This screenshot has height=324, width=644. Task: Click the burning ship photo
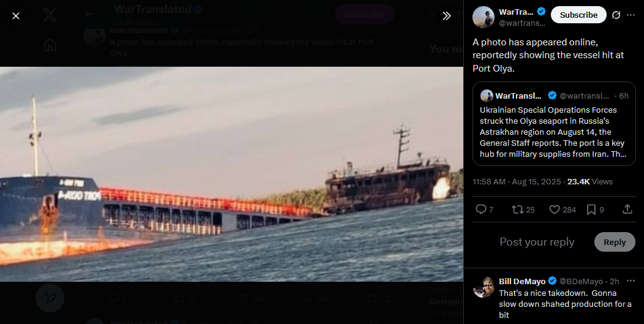(232, 174)
